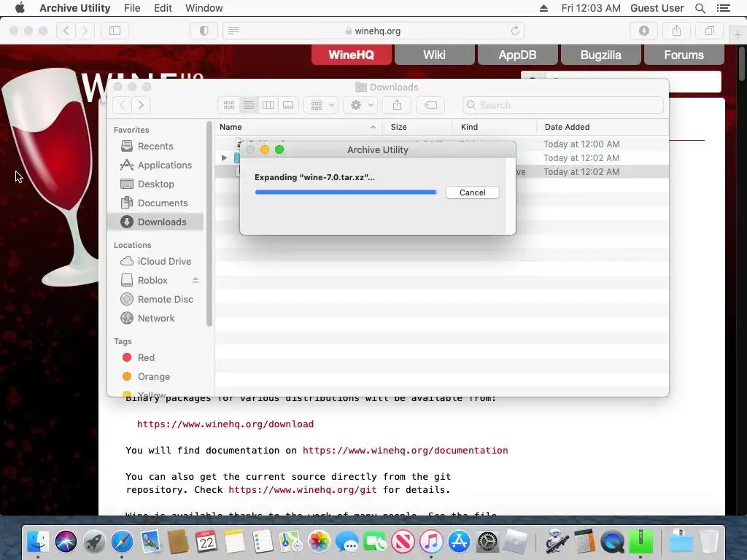Select Roblox volume in Finder sidebar
This screenshot has height=560, width=747.
(x=152, y=280)
